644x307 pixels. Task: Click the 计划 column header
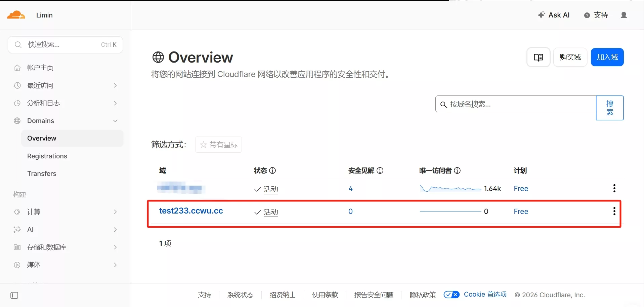tap(520, 170)
